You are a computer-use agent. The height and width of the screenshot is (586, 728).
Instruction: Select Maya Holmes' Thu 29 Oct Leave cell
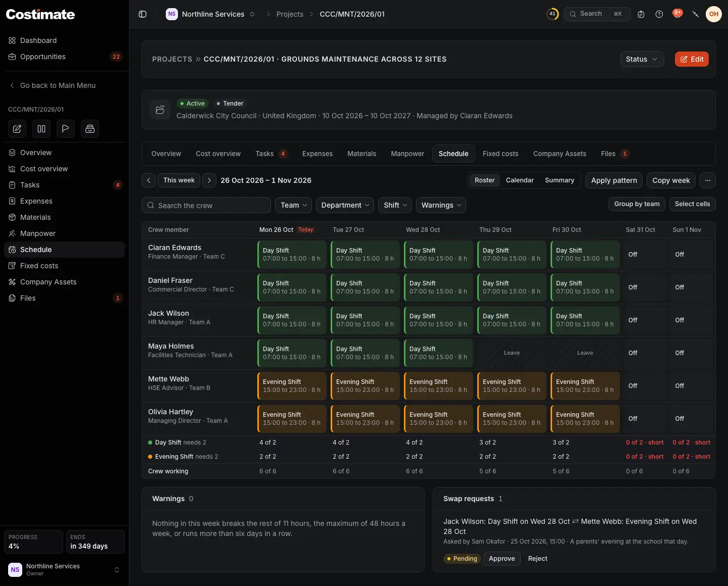point(512,353)
